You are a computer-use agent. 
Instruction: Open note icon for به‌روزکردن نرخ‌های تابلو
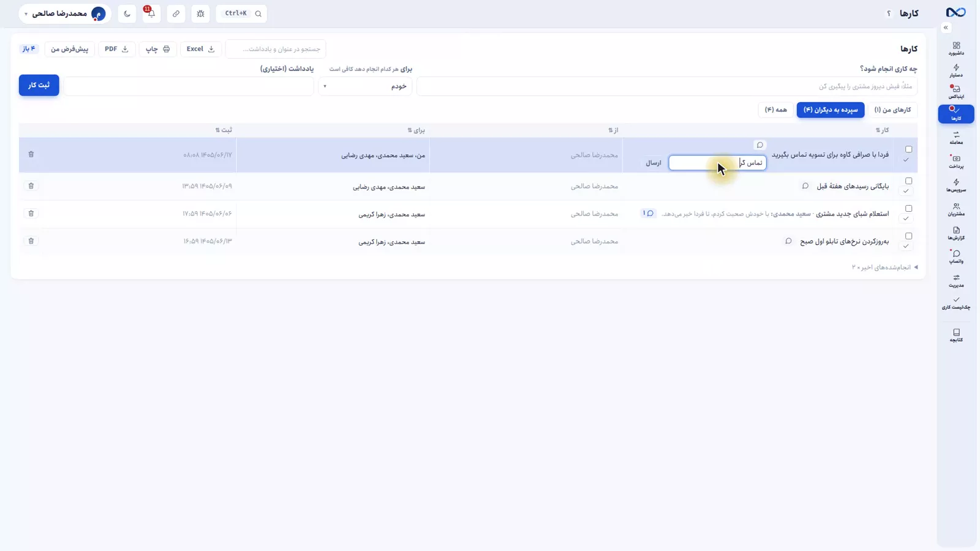click(x=788, y=241)
